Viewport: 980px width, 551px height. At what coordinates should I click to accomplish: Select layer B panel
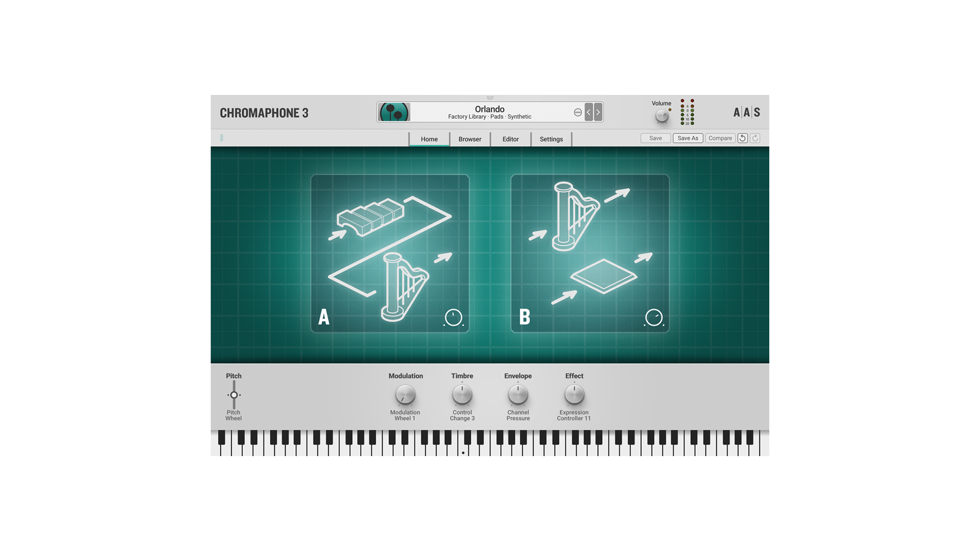pos(590,253)
